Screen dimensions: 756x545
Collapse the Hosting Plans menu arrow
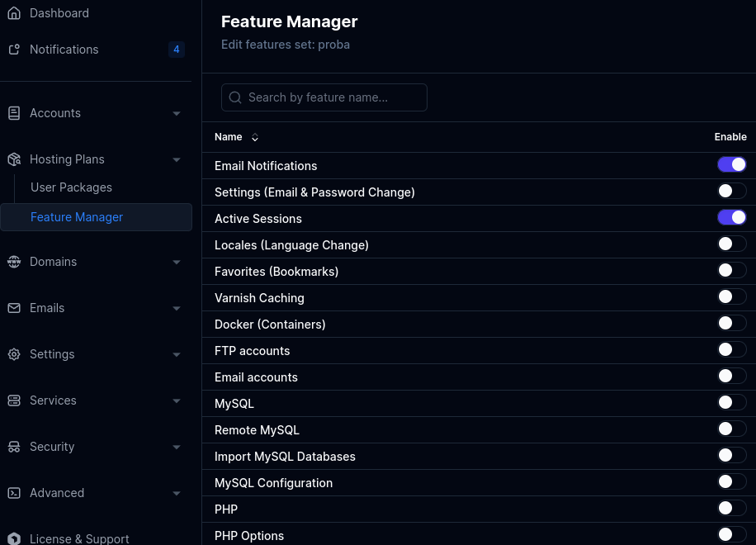point(177,159)
